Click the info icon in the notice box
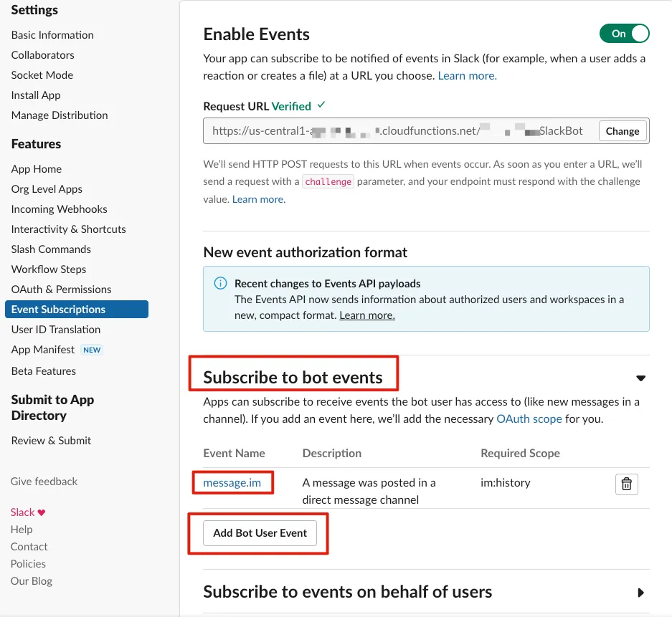The height and width of the screenshot is (617, 672). click(221, 283)
